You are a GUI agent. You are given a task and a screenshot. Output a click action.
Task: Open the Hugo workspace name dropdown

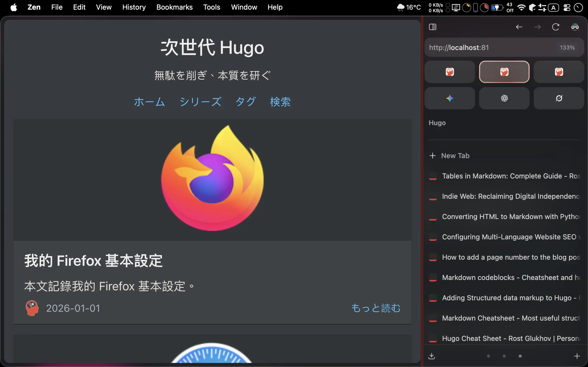pos(437,123)
